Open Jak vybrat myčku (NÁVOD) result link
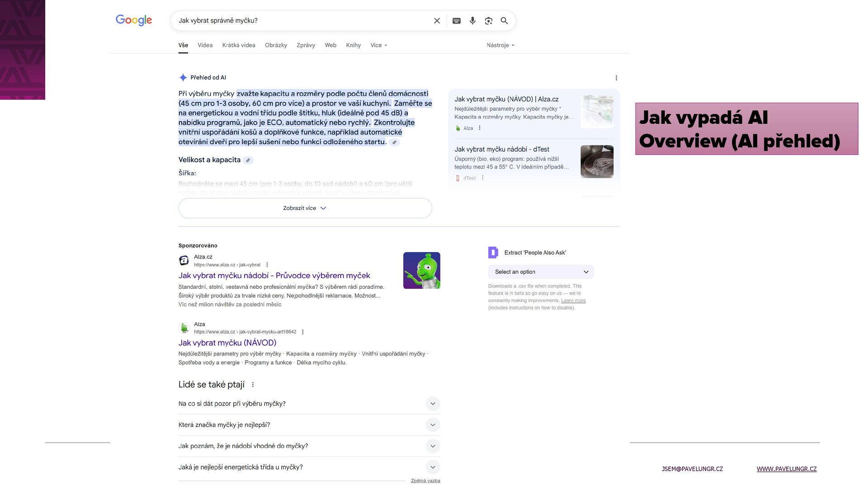Screen dimensions: 868x488 click(227, 343)
